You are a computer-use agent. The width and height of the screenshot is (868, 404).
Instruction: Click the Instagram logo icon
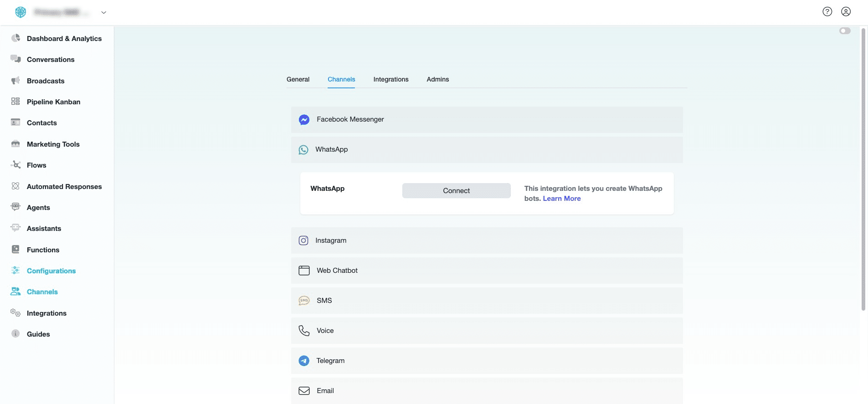[303, 240]
